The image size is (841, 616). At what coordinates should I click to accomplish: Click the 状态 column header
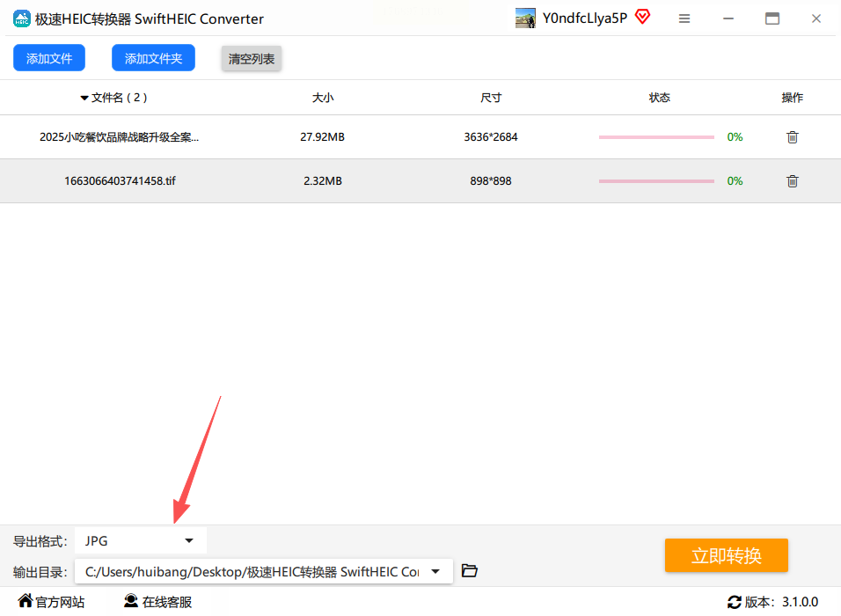[x=659, y=98]
